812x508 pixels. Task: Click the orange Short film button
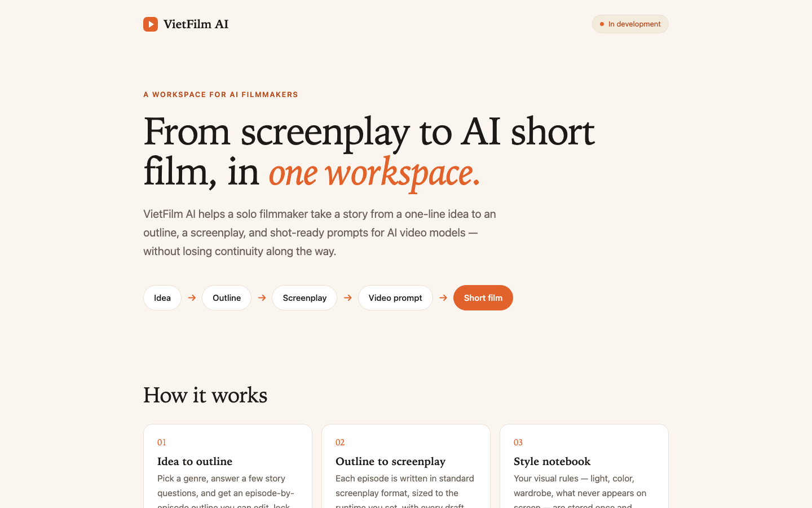coord(483,298)
